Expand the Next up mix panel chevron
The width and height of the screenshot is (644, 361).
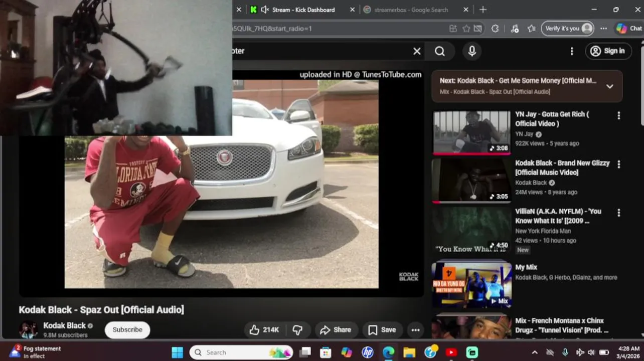click(609, 86)
